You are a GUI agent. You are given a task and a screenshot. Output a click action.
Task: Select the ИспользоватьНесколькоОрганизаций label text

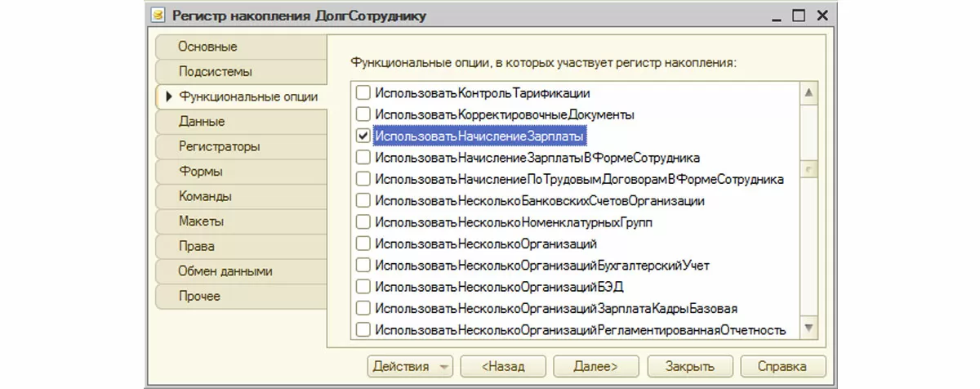(x=486, y=244)
